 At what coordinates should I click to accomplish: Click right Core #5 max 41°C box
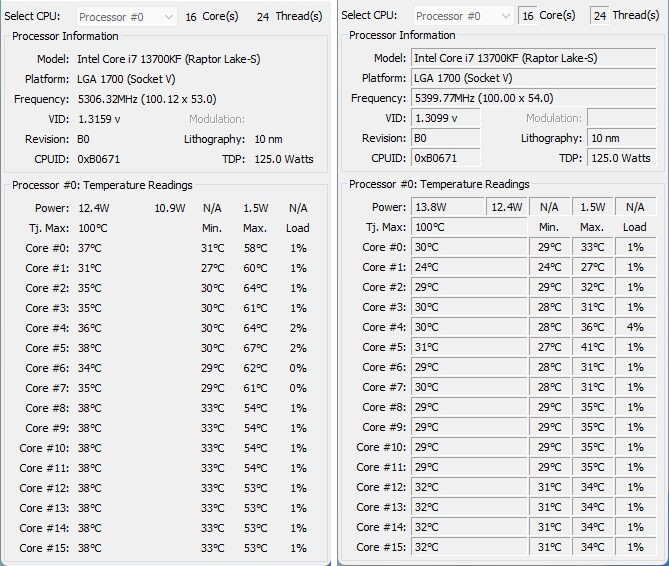tap(592, 347)
